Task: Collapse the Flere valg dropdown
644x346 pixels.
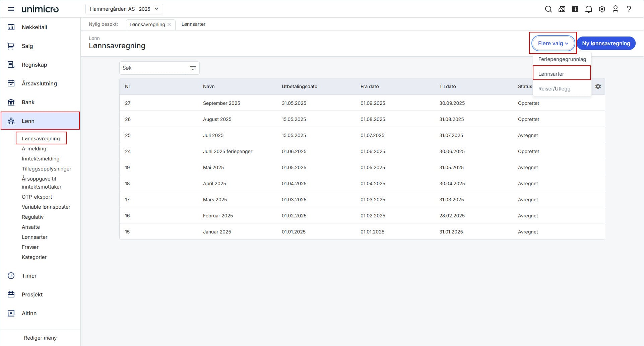Action: coord(553,43)
